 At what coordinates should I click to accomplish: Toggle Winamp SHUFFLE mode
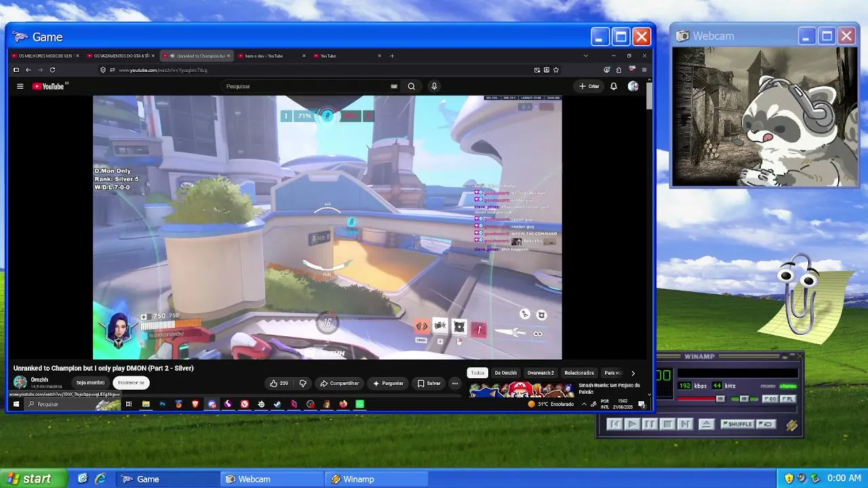coord(737,424)
